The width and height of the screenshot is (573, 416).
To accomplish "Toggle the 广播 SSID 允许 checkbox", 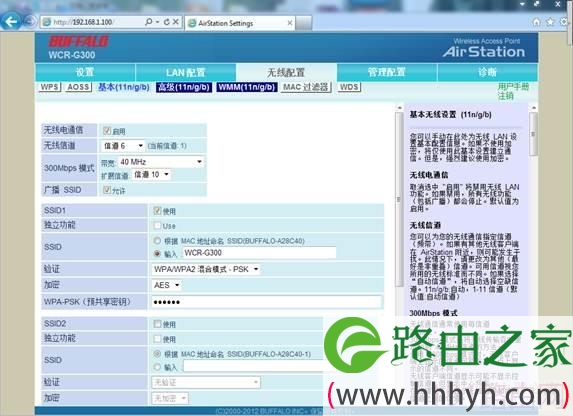I will click(x=107, y=190).
